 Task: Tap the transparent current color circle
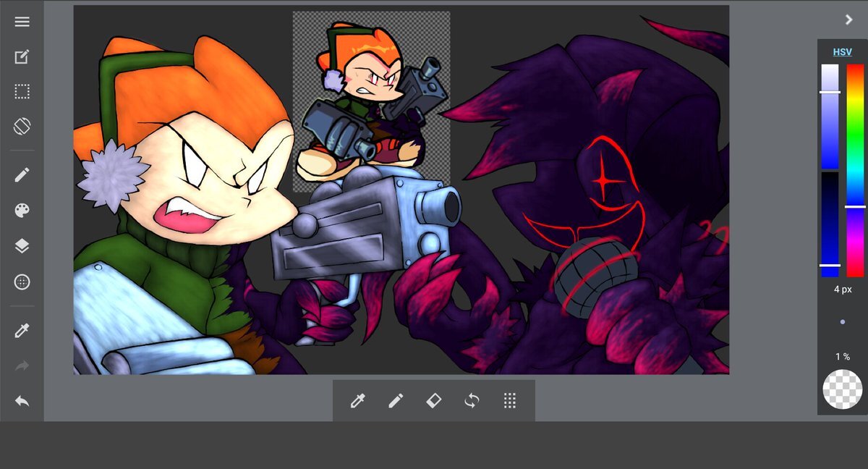pos(843,389)
